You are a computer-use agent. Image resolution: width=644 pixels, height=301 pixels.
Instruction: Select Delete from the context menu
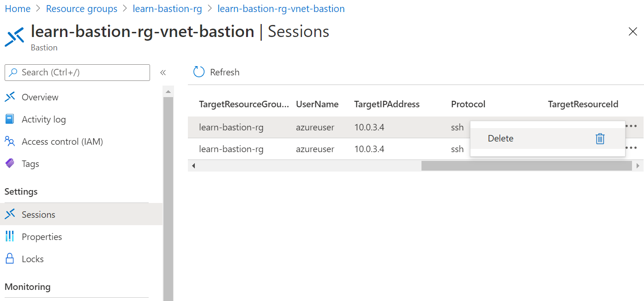coord(548,138)
